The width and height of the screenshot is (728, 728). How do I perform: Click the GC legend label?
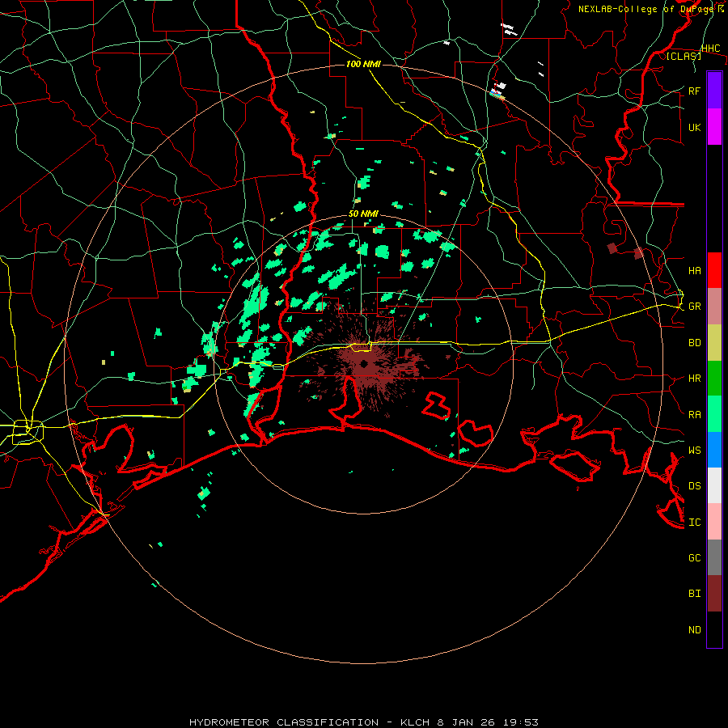coord(694,558)
